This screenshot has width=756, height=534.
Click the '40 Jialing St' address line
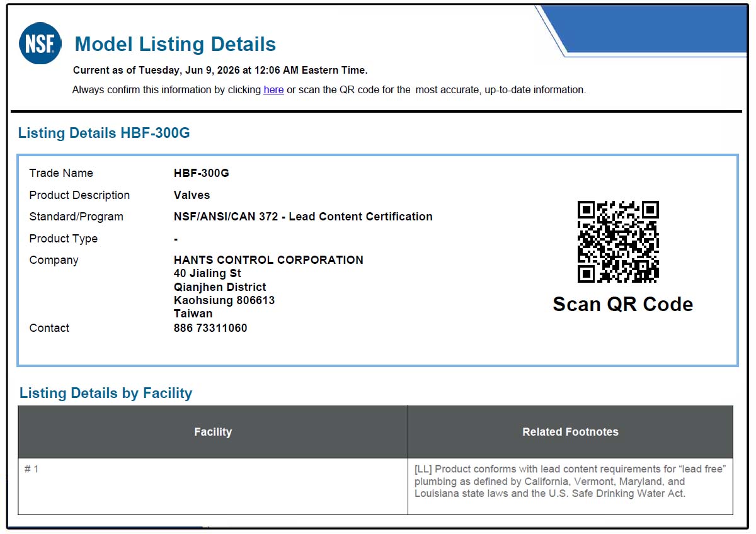[207, 273]
